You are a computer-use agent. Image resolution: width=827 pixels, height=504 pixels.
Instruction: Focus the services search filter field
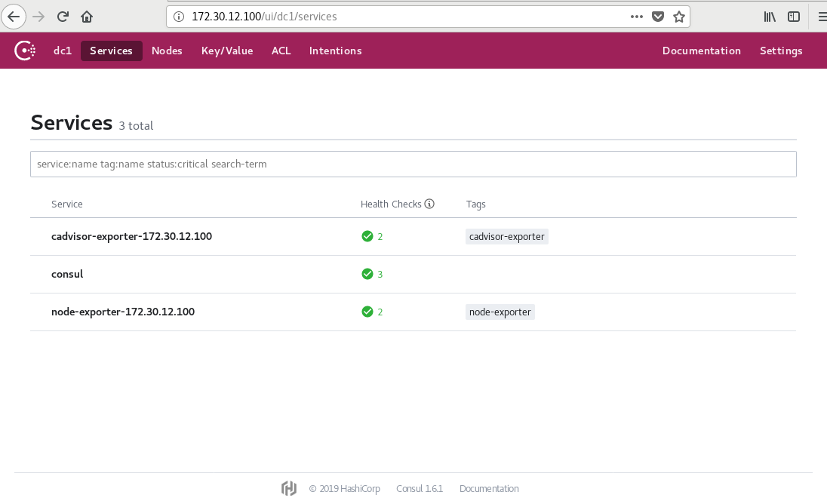(413, 164)
